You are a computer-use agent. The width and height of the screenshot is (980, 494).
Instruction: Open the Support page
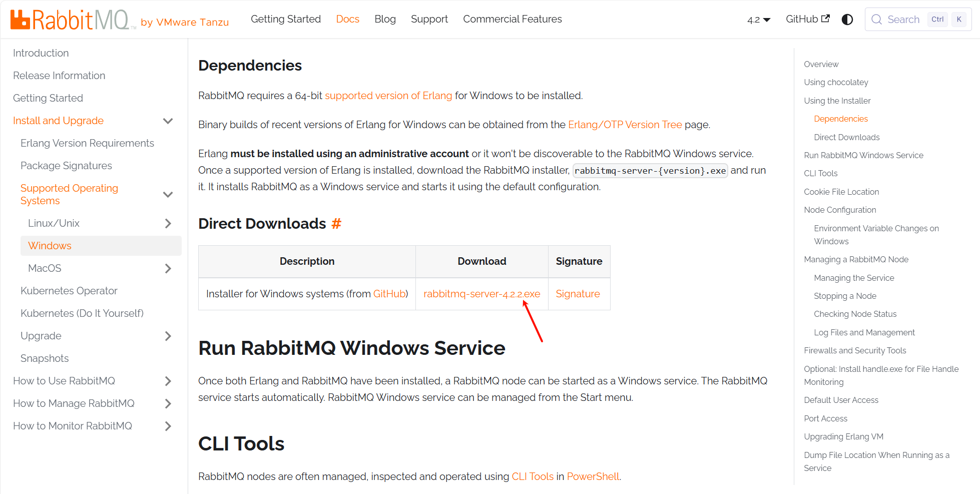tap(429, 19)
